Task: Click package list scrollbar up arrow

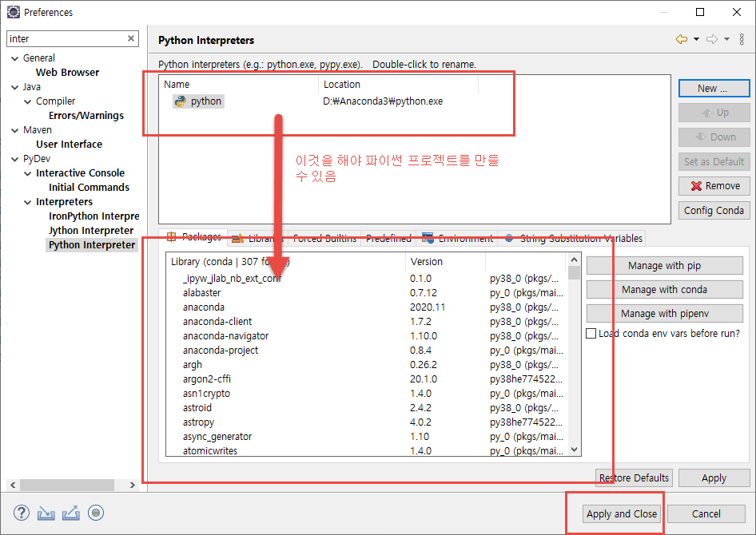Action: tap(574, 260)
